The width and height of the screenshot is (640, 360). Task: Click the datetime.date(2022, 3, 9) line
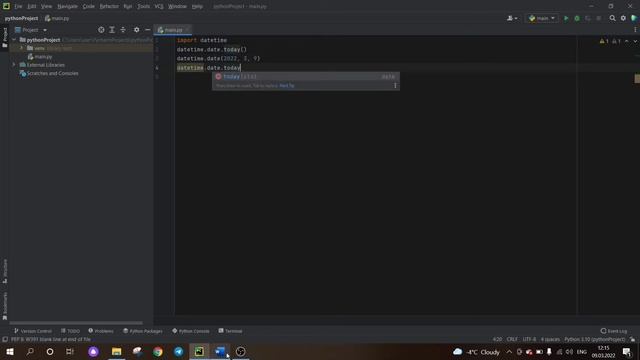click(218, 59)
